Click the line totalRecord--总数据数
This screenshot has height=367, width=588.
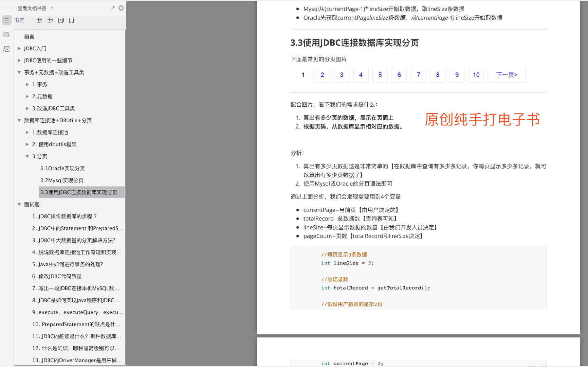(350, 219)
